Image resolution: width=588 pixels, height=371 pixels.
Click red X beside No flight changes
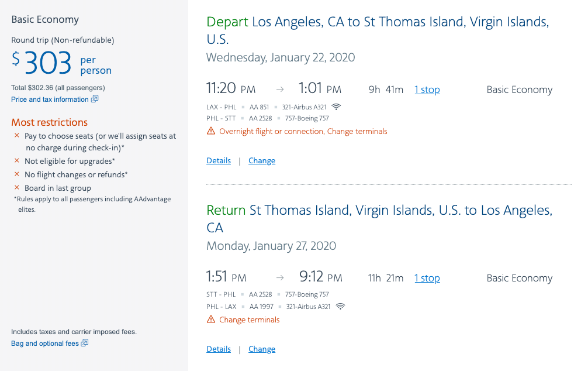click(x=17, y=174)
